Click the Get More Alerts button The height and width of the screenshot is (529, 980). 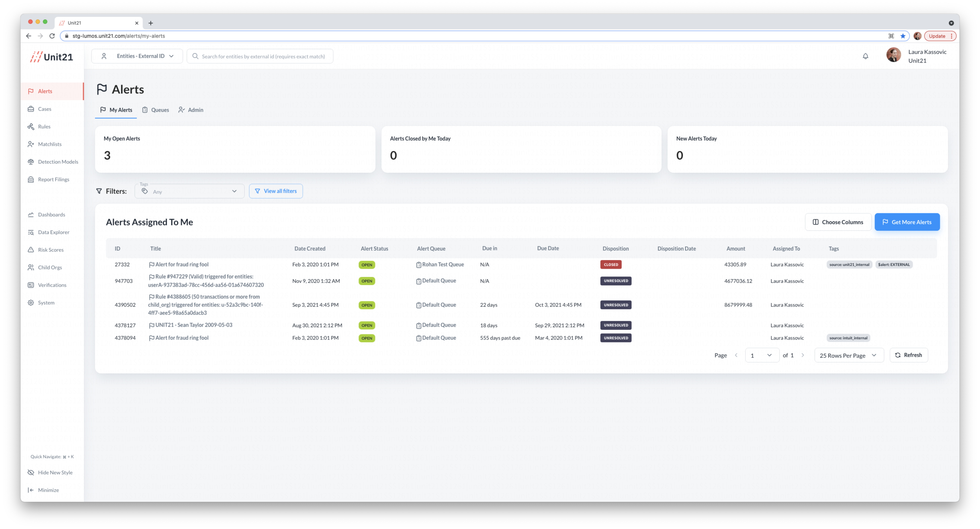[x=907, y=222]
